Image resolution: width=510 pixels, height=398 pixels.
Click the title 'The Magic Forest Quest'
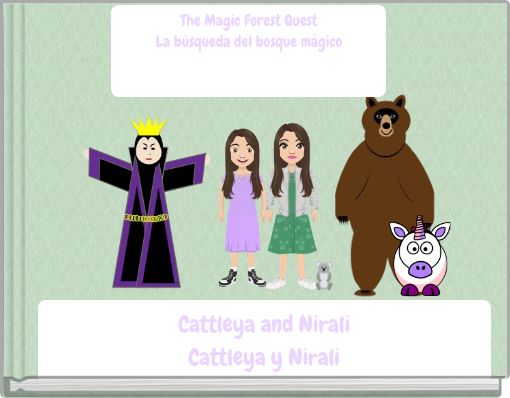pos(249,21)
